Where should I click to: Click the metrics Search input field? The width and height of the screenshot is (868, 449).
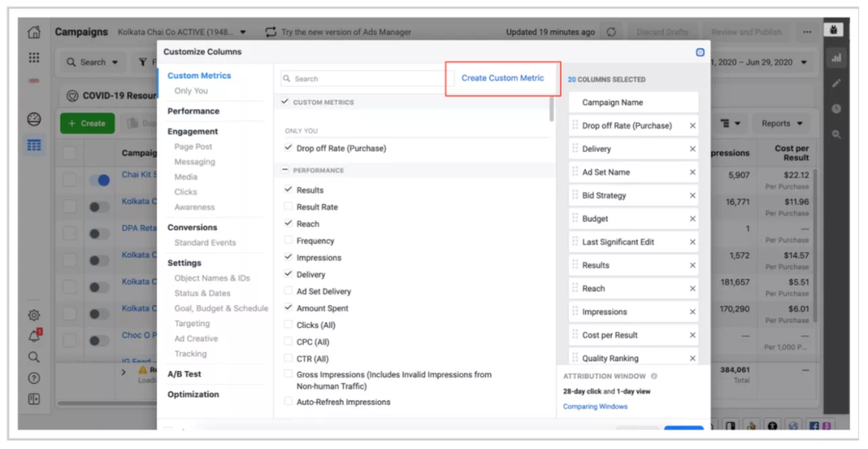tap(362, 79)
